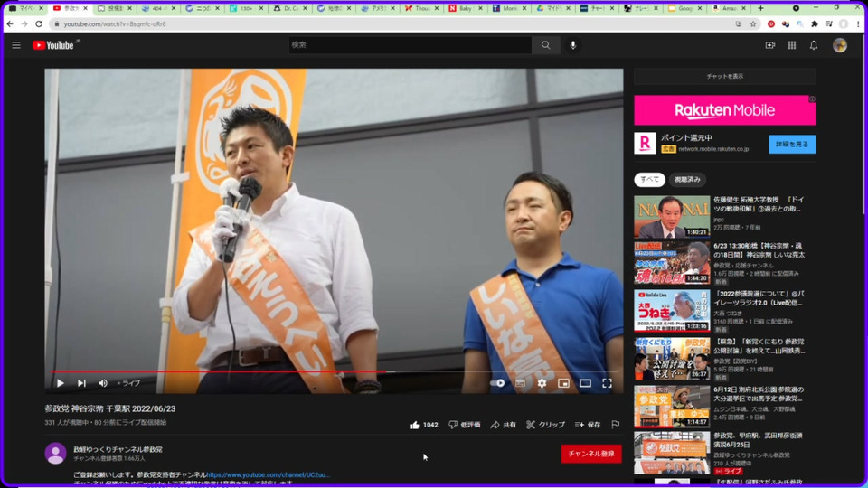Subscribe with the チャンネル登録 button

click(590, 454)
